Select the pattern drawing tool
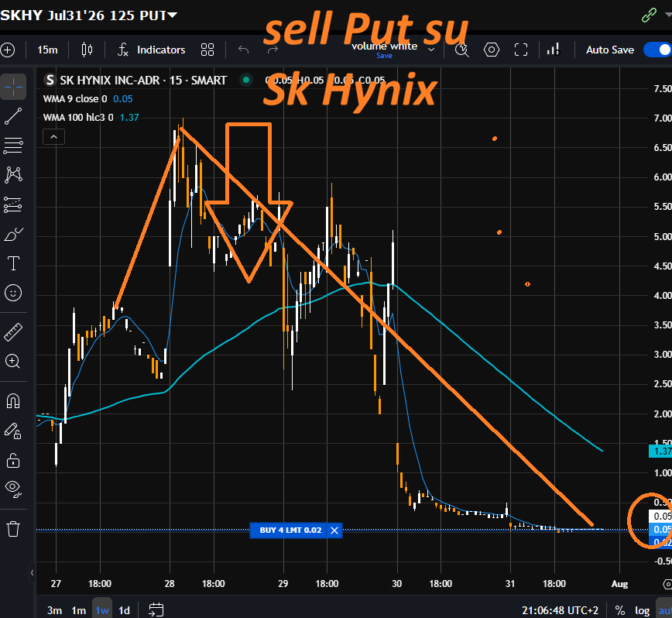672x618 pixels. pos(13,175)
